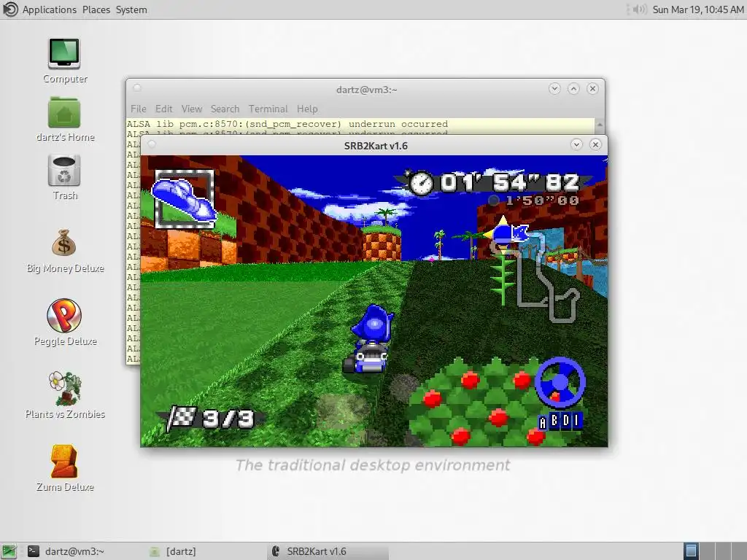This screenshot has width=747, height=560.
Task: Click the terminal scrollbar up arrow
Action: click(x=600, y=124)
